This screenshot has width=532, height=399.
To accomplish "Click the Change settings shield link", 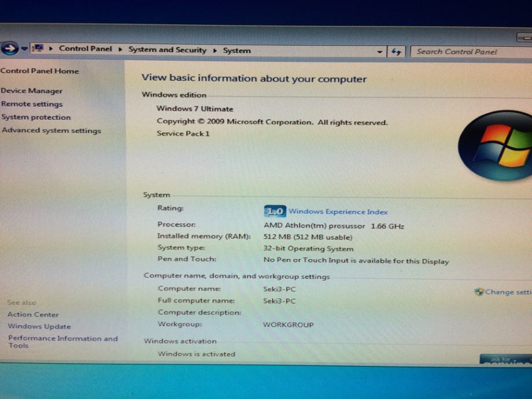I will point(503,292).
